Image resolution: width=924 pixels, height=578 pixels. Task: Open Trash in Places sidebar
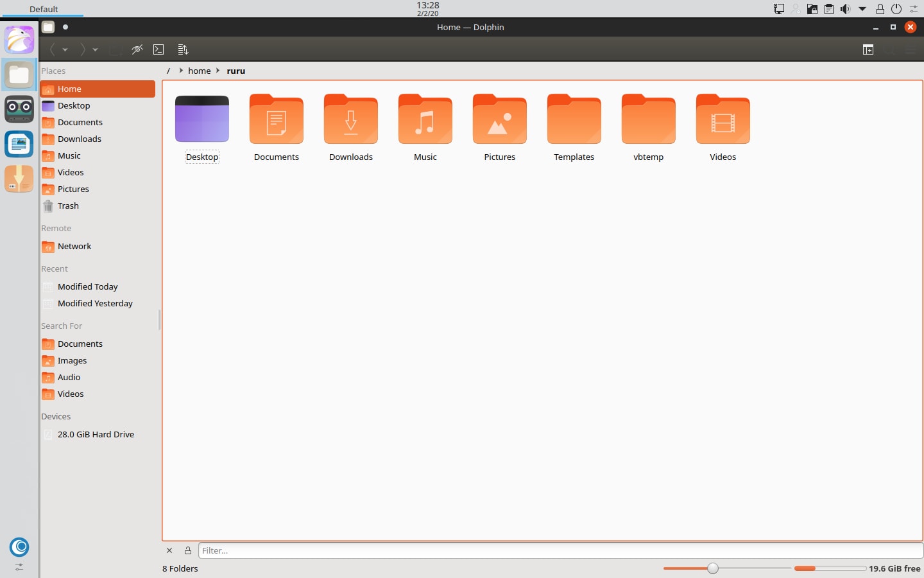[x=98, y=206]
